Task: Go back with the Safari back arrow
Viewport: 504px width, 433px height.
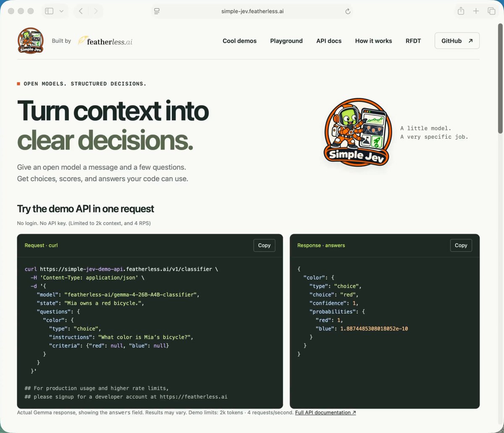Action: point(81,11)
